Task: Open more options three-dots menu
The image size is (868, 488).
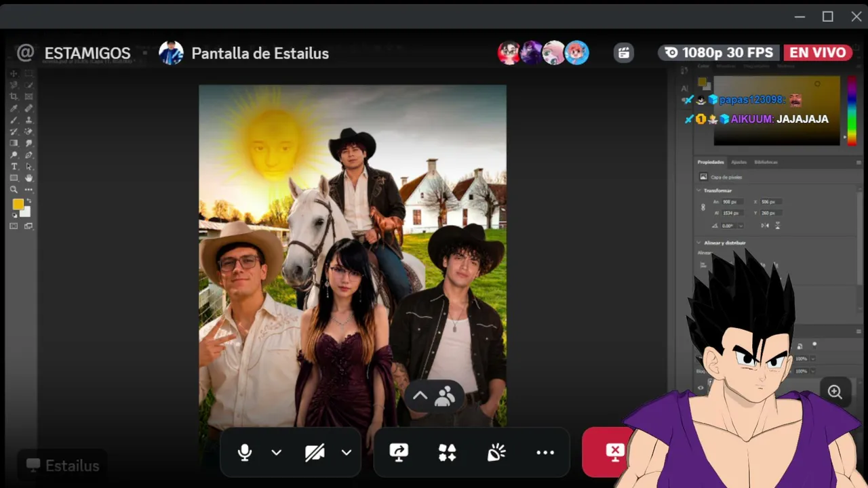Action: pos(545,453)
